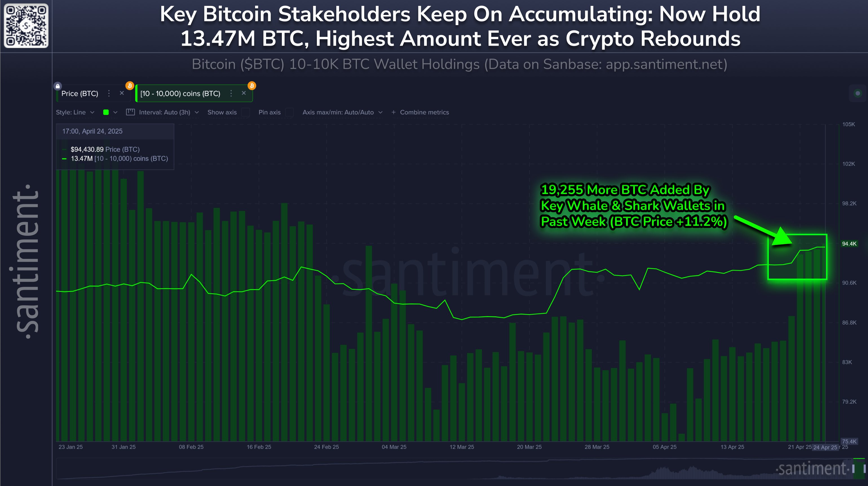The height and width of the screenshot is (486, 868).
Task: Remove the Price (BTC) metric
Action: (122, 93)
